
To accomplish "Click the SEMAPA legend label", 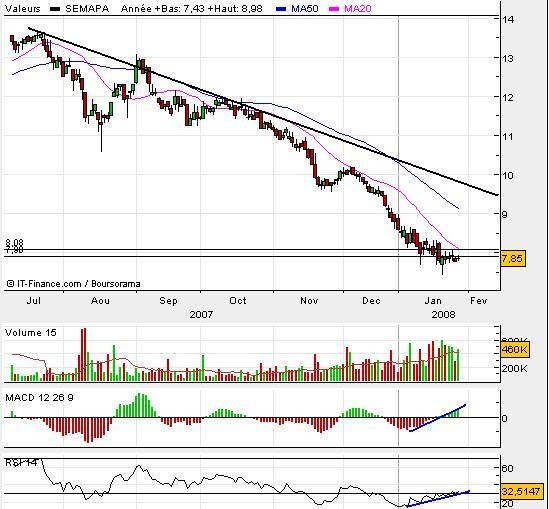I will [x=87, y=8].
